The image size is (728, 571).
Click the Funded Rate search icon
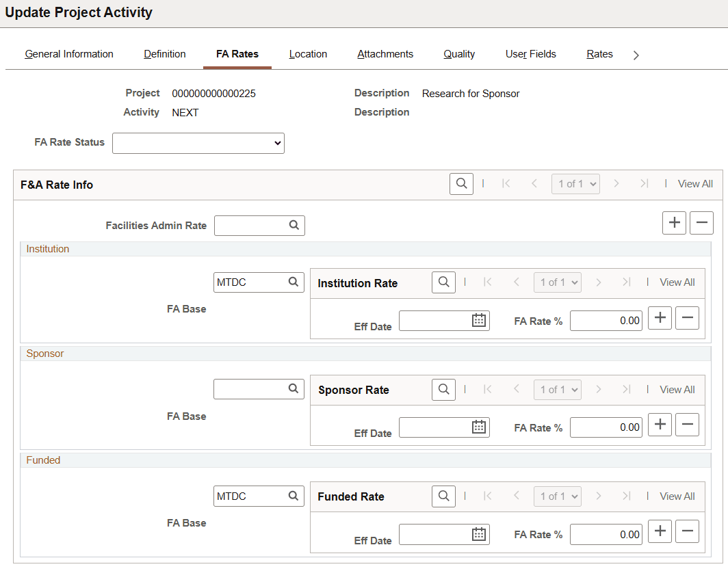[443, 496]
